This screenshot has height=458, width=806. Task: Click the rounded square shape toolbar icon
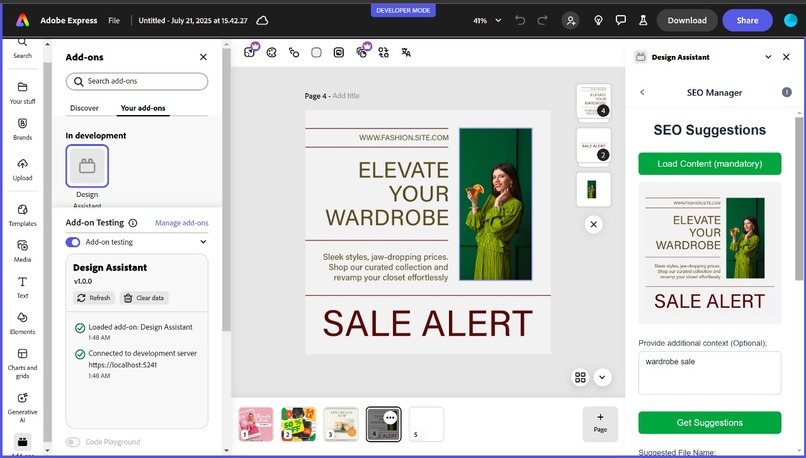316,52
